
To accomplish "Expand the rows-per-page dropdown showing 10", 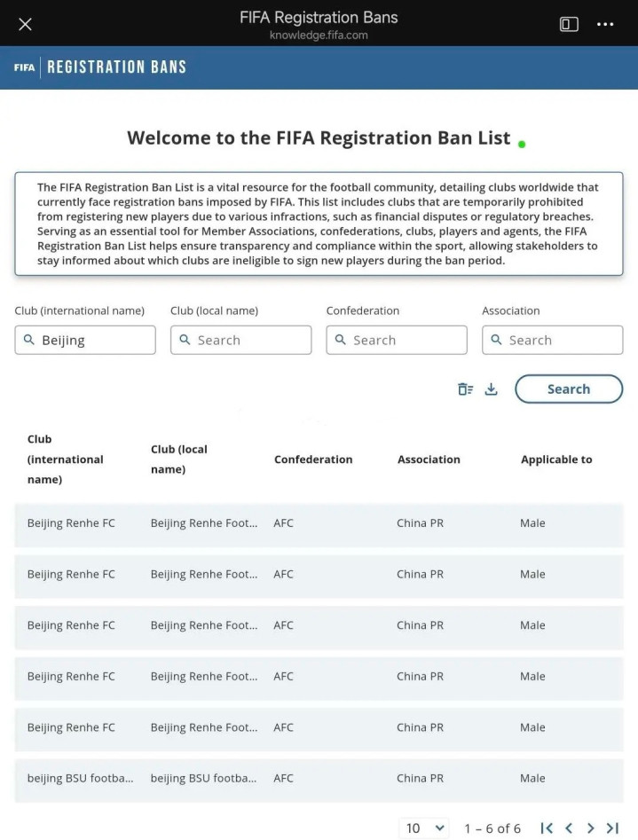I will coord(424,828).
